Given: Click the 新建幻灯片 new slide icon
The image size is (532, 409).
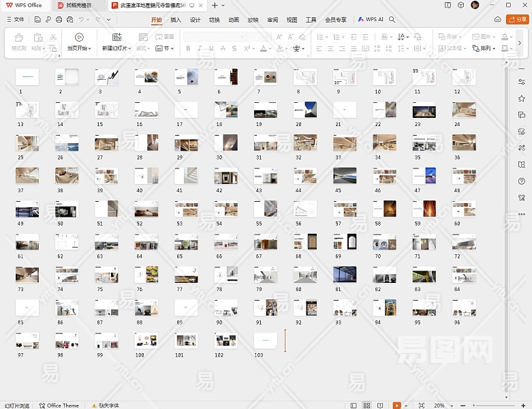Looking at the screenshot, I should 116,37.
